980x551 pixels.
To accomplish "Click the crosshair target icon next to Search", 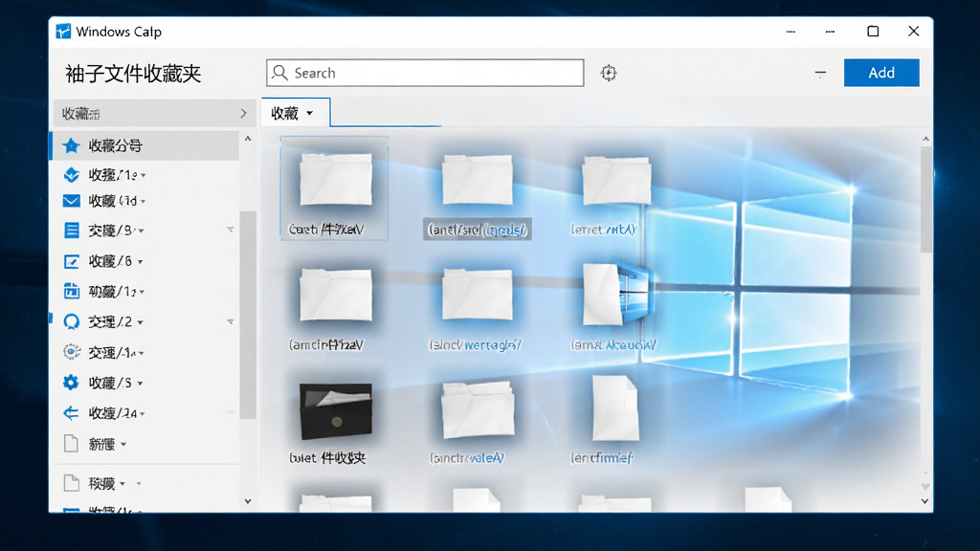I will 609,73.
